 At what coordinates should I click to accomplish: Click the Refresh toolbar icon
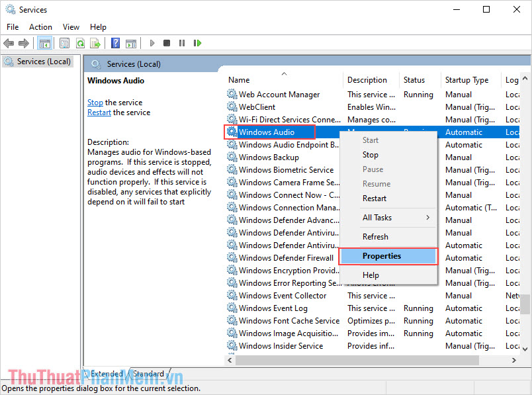[81, 43]
